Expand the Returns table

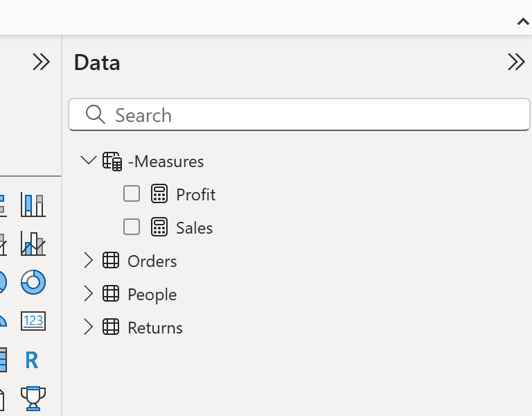point(88,327)
